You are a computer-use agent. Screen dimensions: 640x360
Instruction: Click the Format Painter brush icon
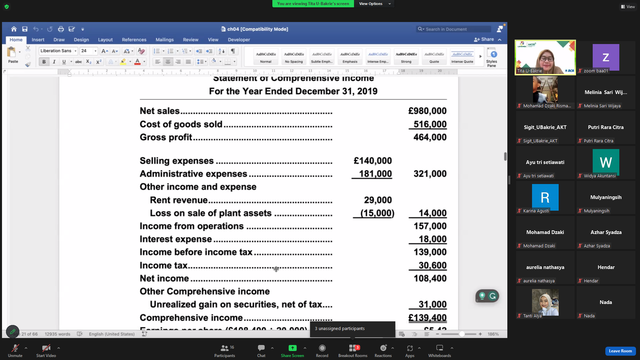(x=28, y=64)
